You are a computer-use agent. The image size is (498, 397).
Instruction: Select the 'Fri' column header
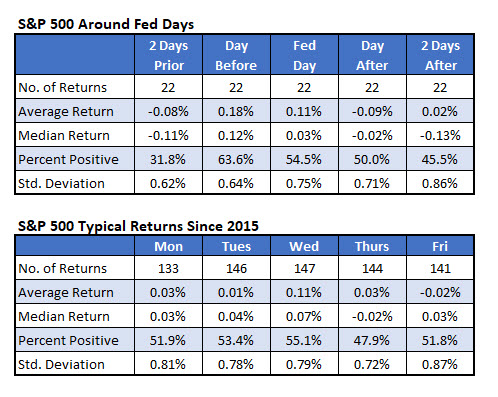tap(440, 246)
